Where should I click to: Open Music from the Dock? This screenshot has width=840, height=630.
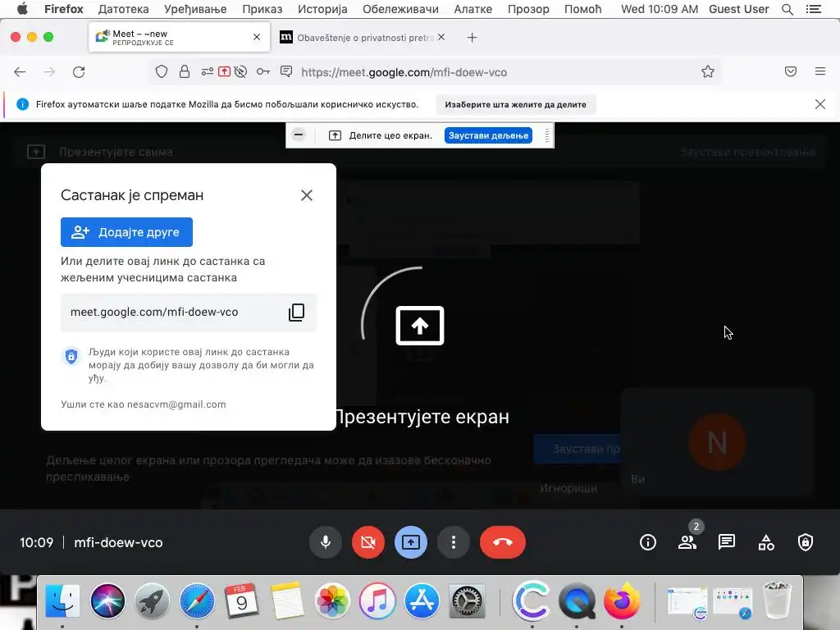pyautogui.click(x=377, y=600)
